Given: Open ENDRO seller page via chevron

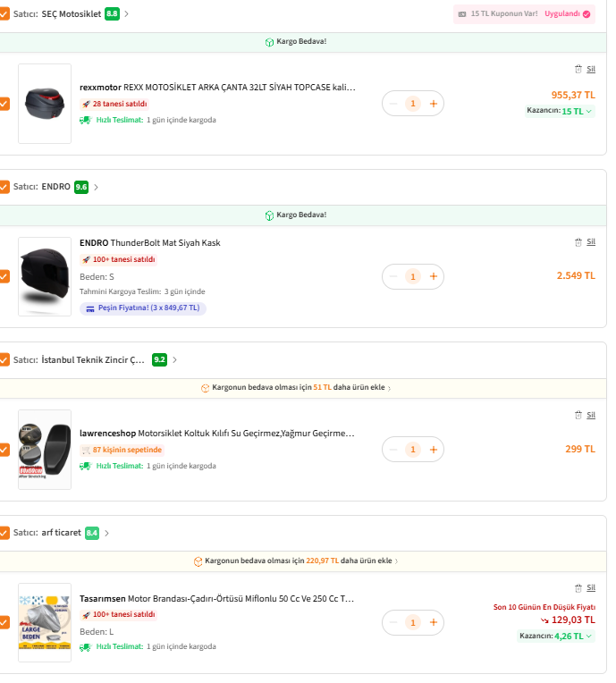Looking at the screenshot, I should point(97,188).
